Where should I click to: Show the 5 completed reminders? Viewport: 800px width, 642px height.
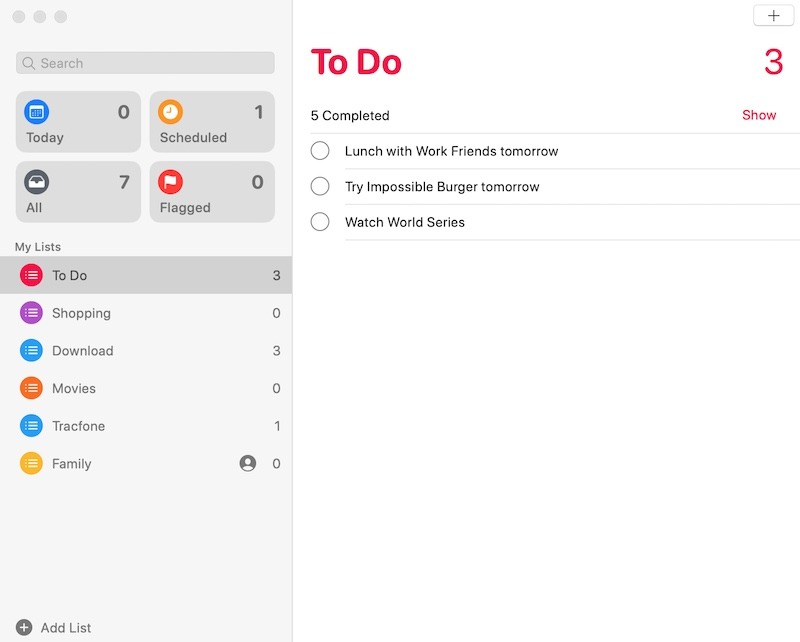759,115
